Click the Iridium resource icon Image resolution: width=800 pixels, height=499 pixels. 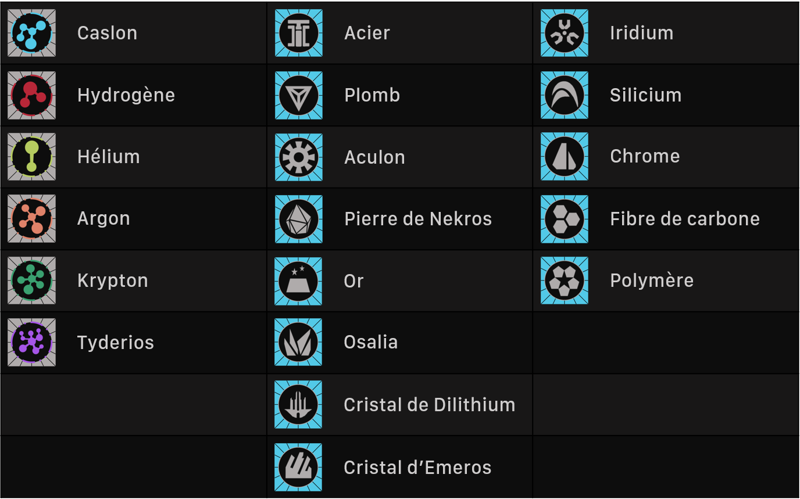pos(564,33)
